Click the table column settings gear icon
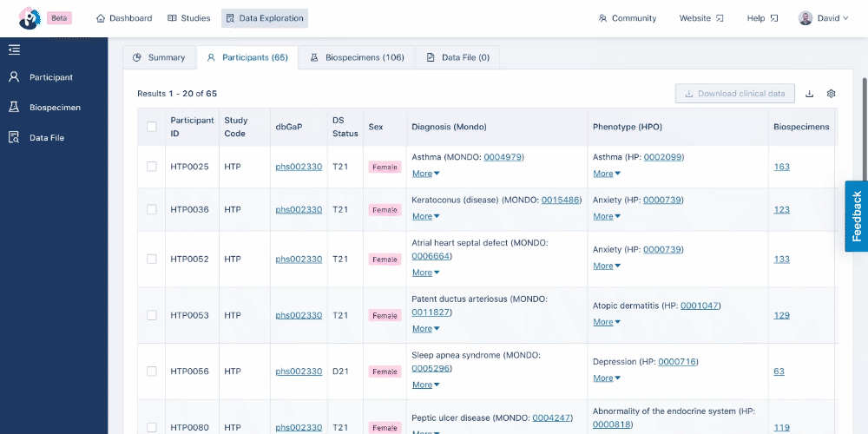 [x=831, y=94]
